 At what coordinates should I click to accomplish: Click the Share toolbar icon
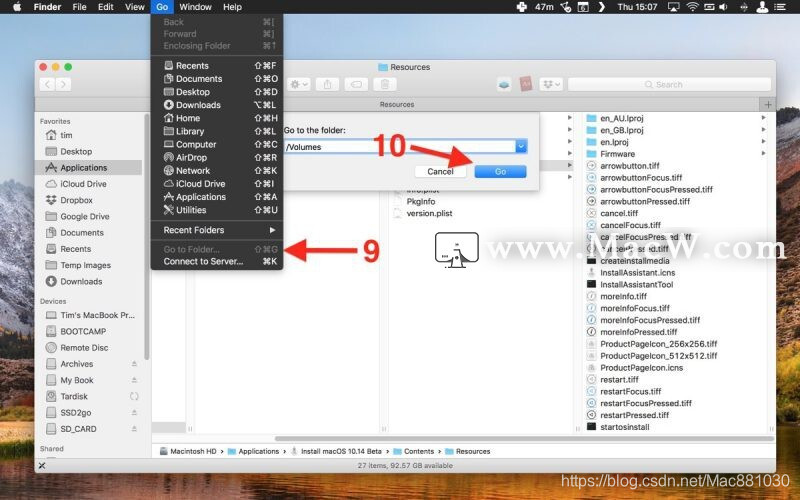(328, 84)
